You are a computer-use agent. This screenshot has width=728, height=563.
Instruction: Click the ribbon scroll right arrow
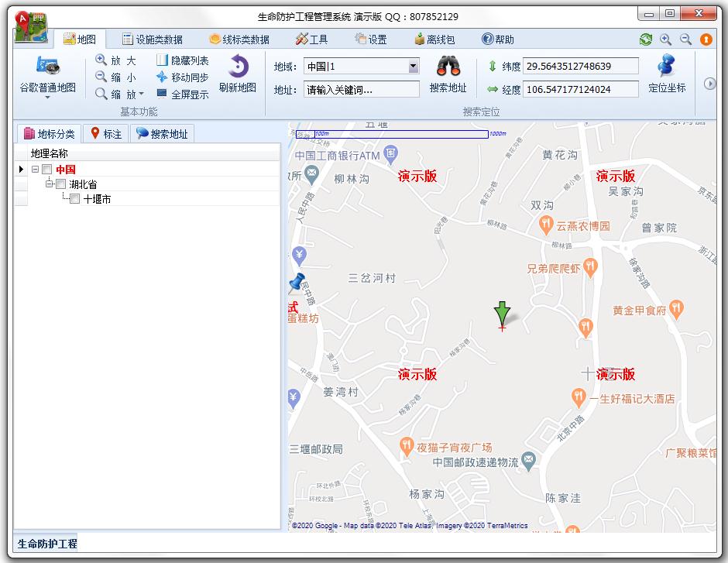[x=709, y=84]
